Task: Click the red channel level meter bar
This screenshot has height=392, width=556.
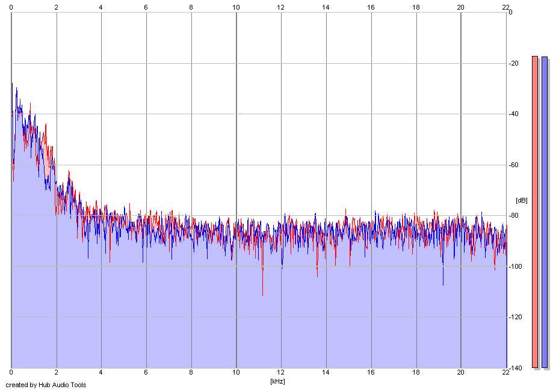Action: [x=535, y=212]
